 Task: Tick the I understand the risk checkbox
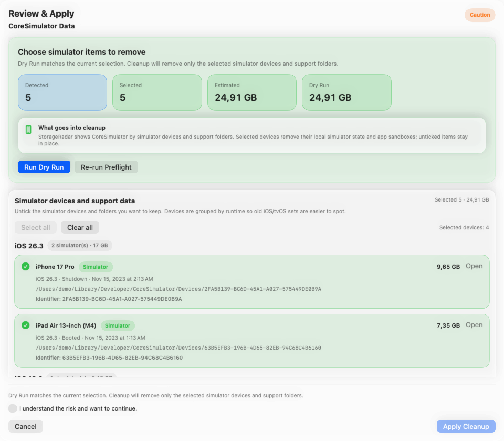pyautogui.click(x=12, y=408)
